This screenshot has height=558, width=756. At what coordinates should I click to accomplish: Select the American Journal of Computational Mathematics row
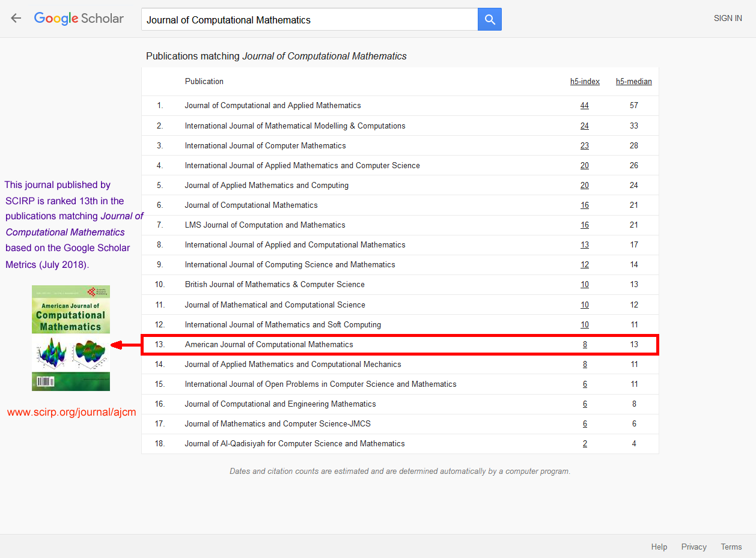coord(269,344)
